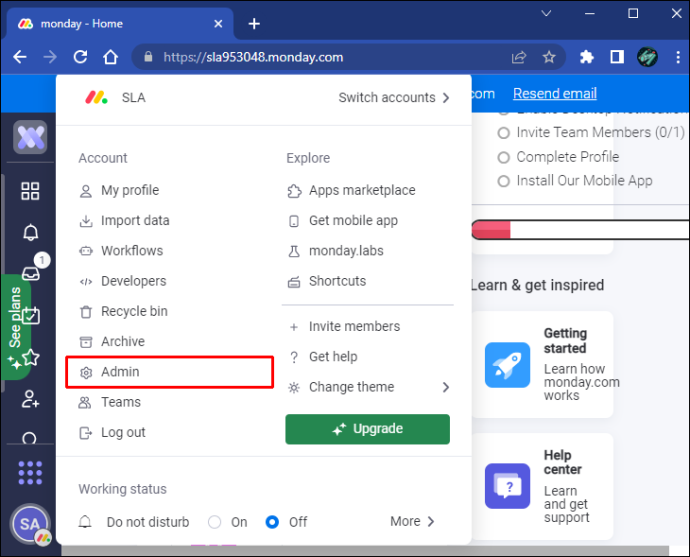690x557 pixels.
Task: Check Complete Profile task circle
Action: tap(503, 157)
